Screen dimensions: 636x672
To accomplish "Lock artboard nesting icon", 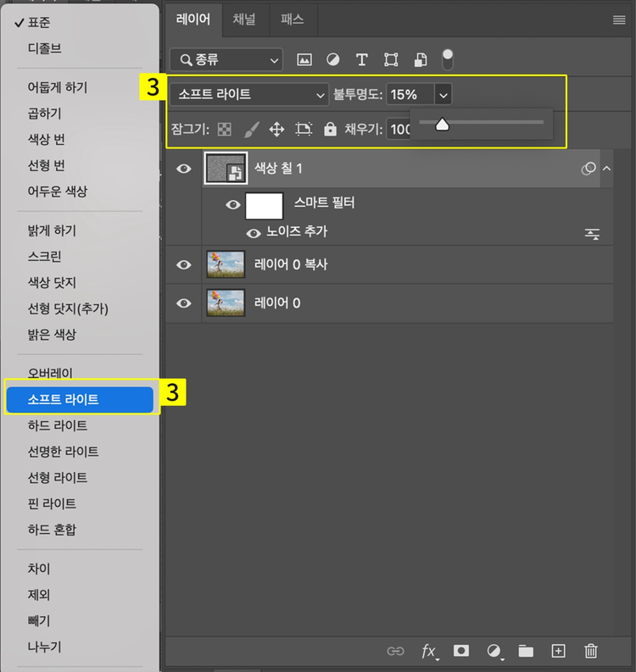I will 304,129.
